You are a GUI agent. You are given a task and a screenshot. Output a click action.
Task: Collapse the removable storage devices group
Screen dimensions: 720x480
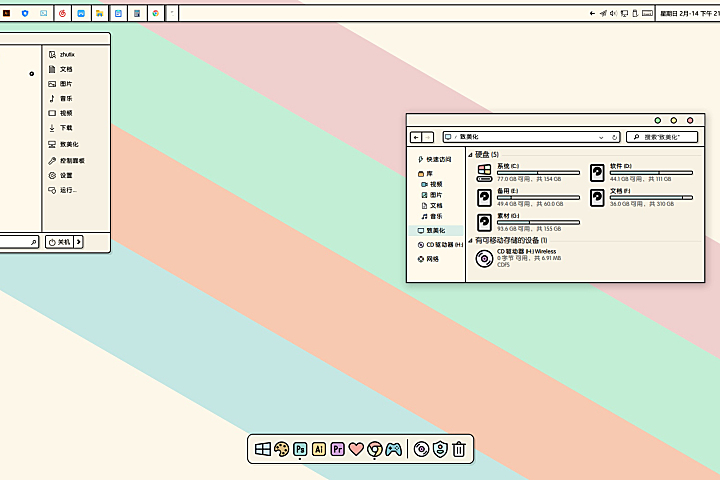point(470,240)
